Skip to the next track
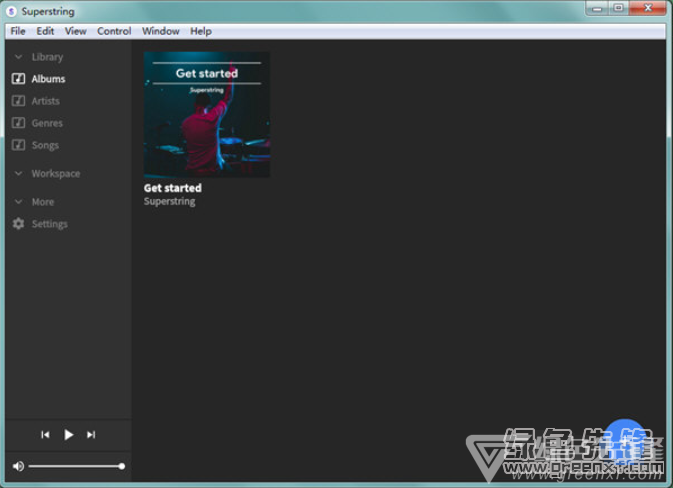The height and width of the screenshot is (488, 673). click(x=91, y=435)
